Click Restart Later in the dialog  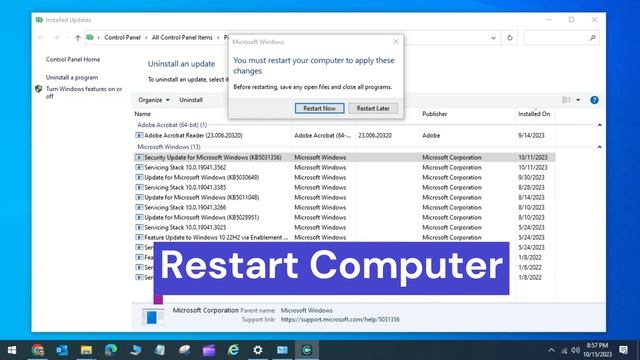(x=373, y=108)
